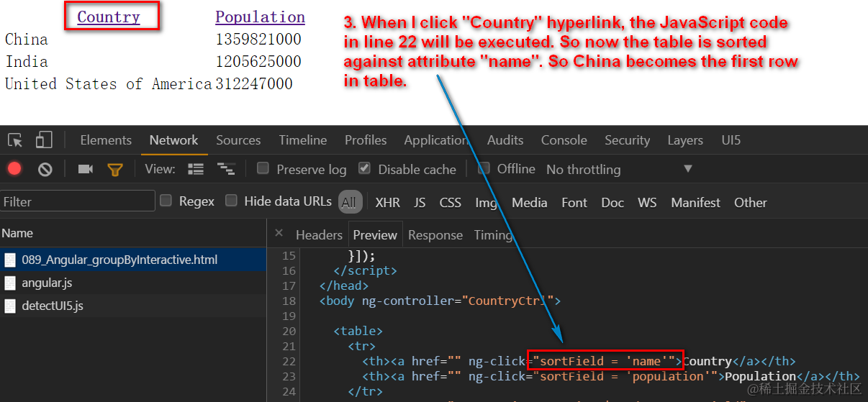Viewport: 868px width, 402px height.
Task: Click population value 1359821000
Action: [x=258, y=39]
